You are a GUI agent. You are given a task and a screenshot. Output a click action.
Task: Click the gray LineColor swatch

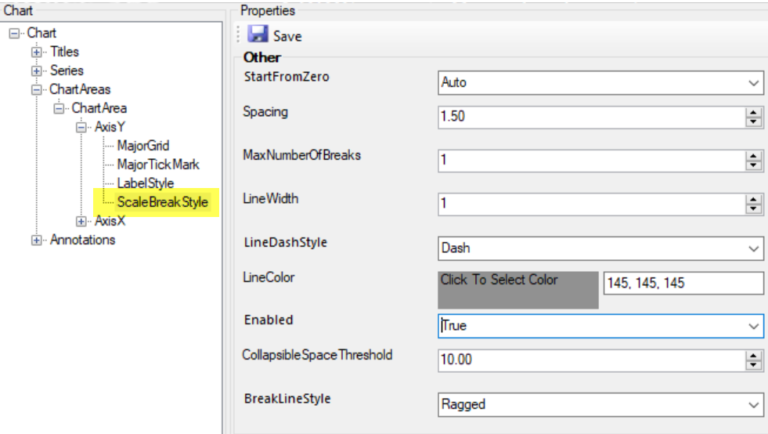pyautogui.click(x=518, y=290)
